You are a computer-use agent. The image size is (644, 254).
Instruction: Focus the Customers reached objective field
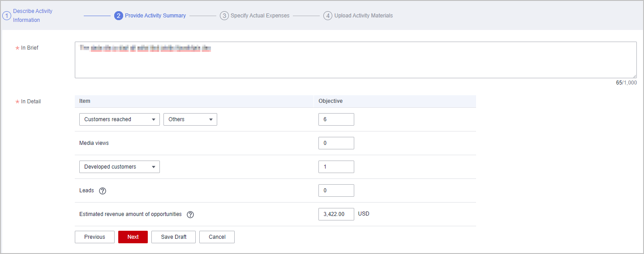(336, 119)
